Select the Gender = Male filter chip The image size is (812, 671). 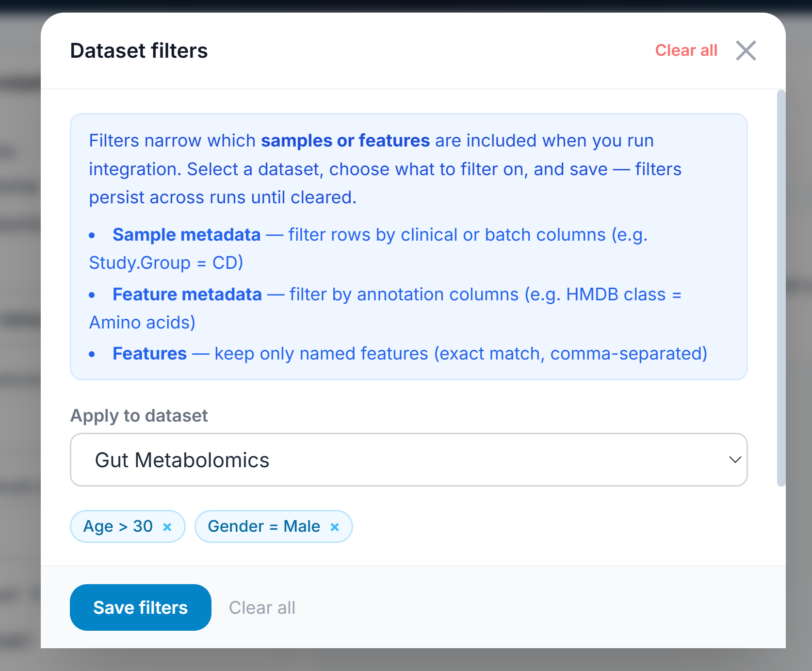(x=264, y=526)
